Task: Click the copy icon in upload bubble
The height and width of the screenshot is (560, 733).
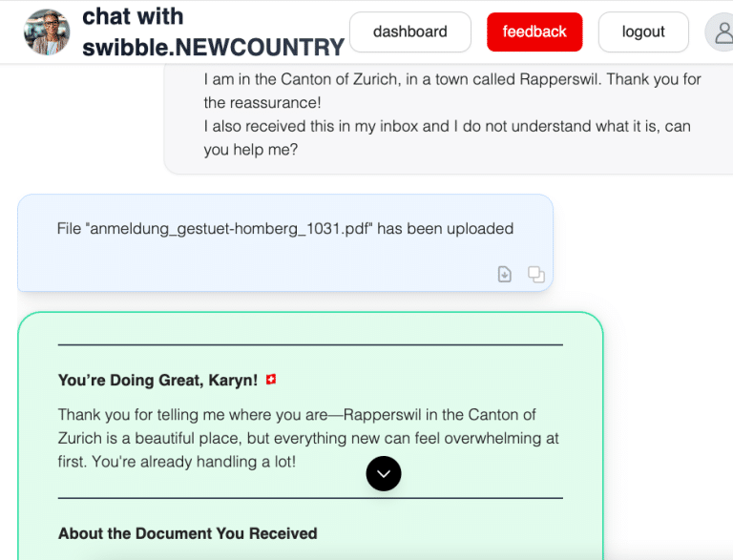Action: 536,275
